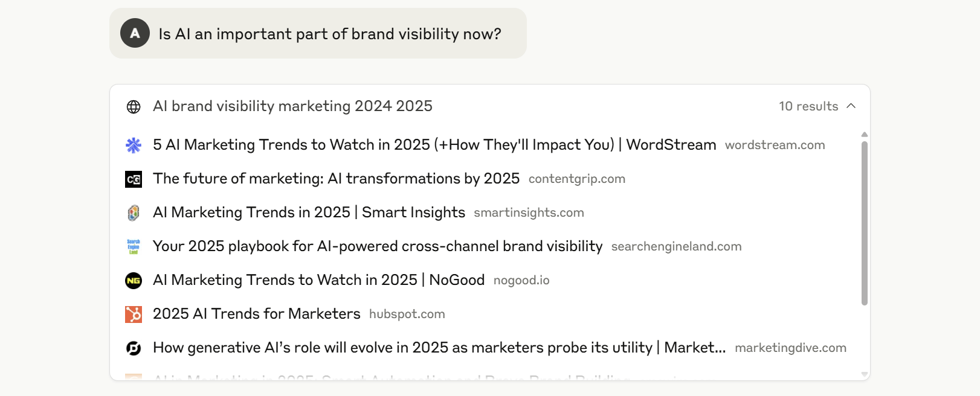Open the generative AI's role Marketing Dive result
Screen dimensions: 980x396
(x=439, y=348)
